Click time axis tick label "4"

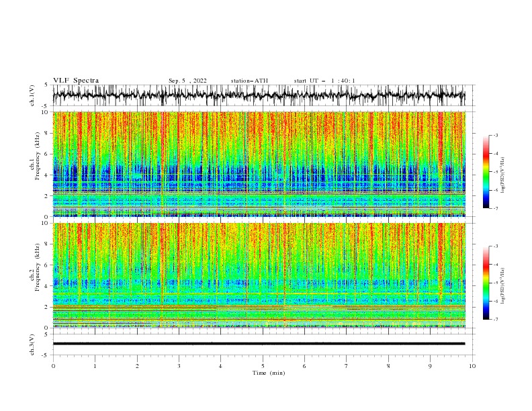pos(220,366)
